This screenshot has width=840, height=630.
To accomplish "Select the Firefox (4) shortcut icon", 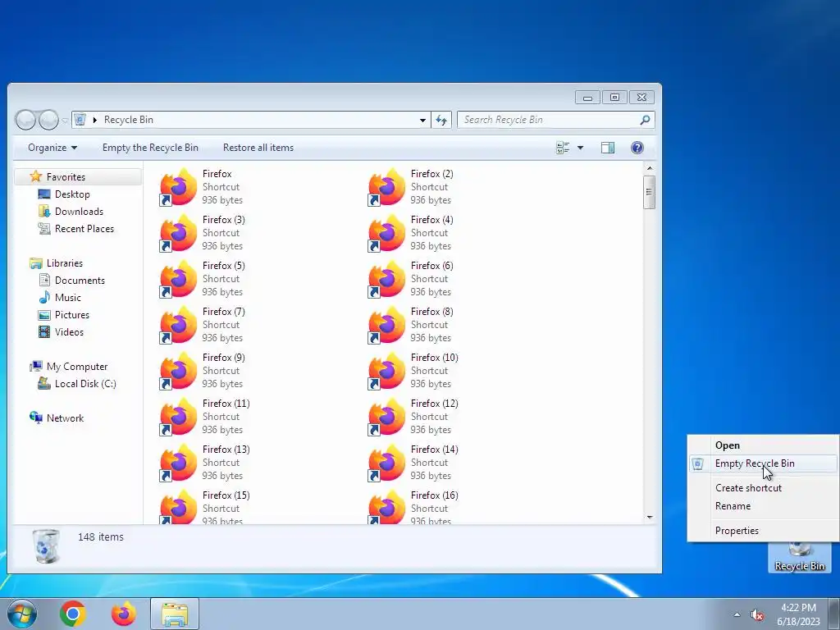I will coord(387,233).
